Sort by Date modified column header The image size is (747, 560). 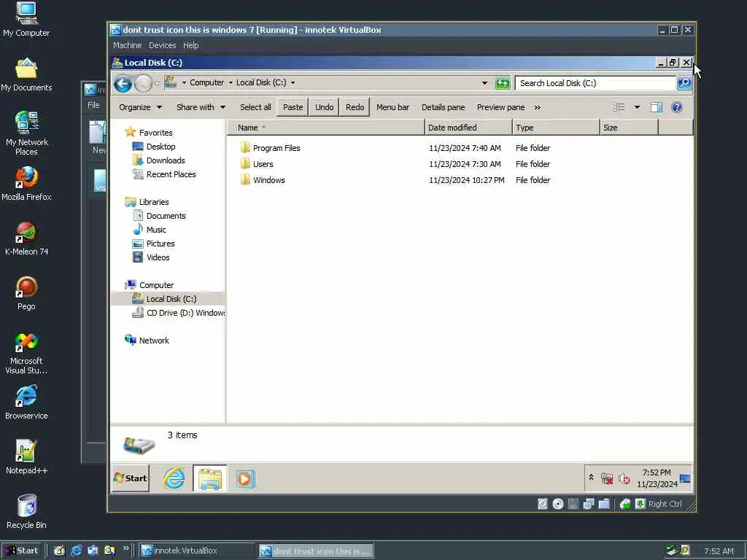point(468,128)
